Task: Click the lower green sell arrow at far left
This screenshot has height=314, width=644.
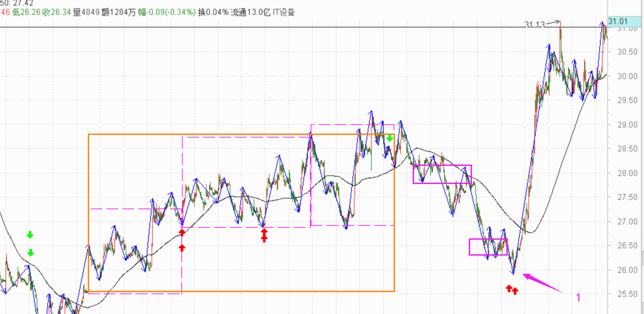Action: (31, 253)
